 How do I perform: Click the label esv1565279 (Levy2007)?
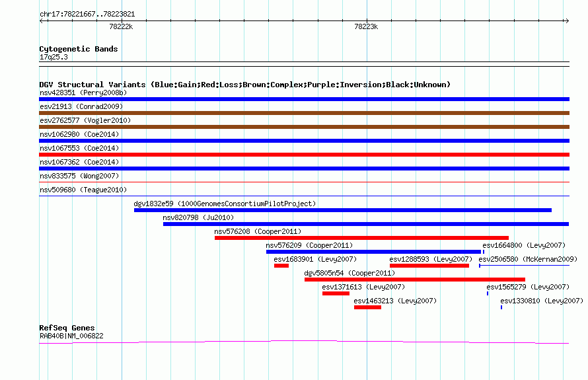[528, 287]
